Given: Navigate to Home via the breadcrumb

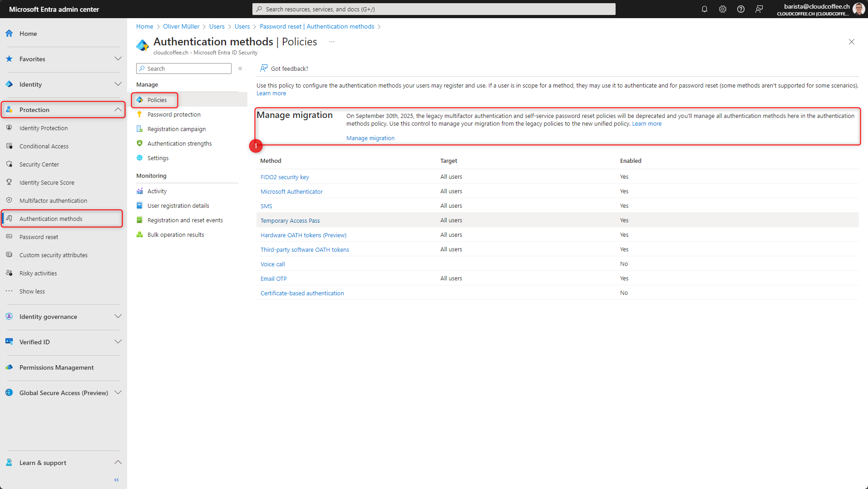Looking at the screenshot, I should coord(144,26).
